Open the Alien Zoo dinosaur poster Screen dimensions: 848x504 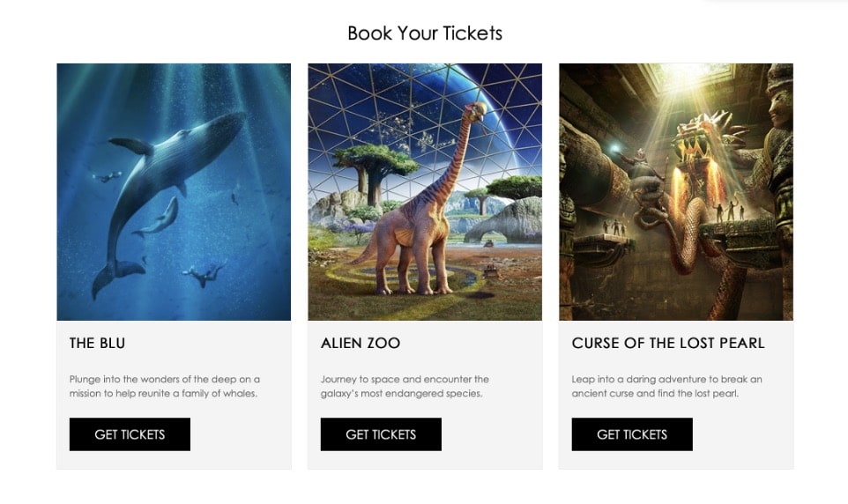425,192
